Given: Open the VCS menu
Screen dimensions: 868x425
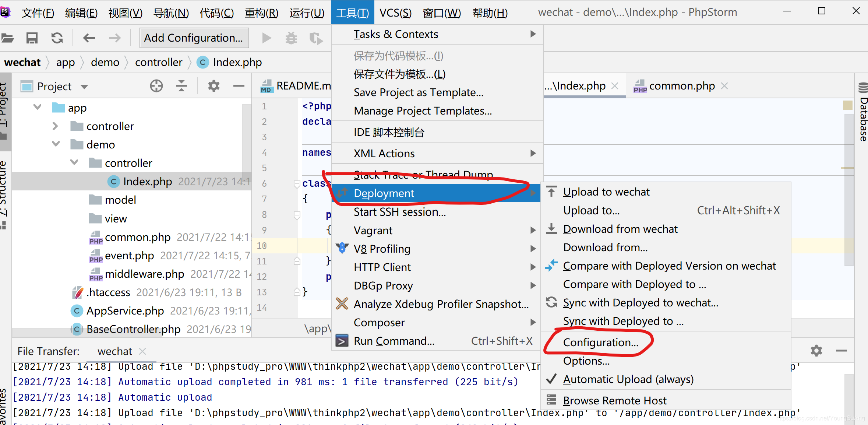Looking at the screenshot, I should [395, 12].
